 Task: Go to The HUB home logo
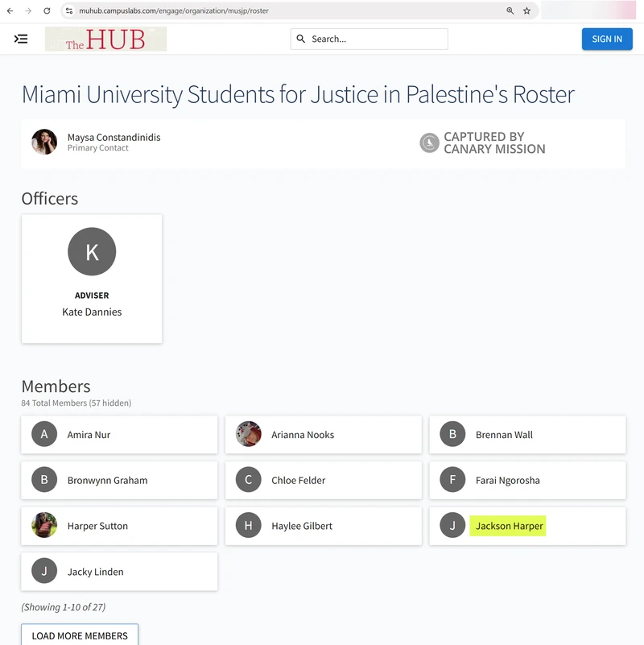click(x=105, y=39)
